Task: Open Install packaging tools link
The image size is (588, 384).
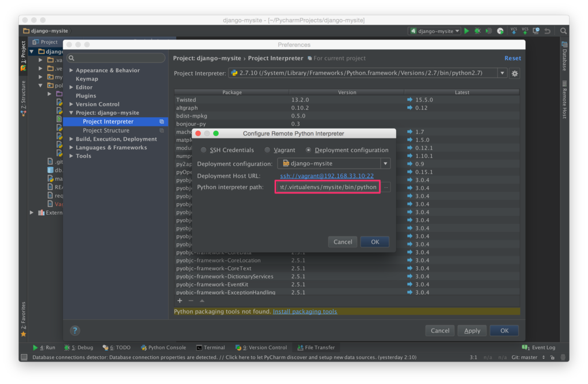Action: point(305,312)
